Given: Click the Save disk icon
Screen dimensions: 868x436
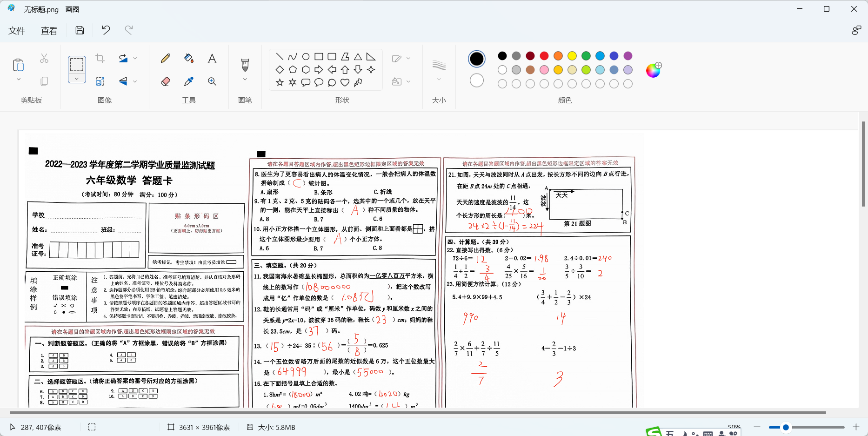Looking at the screenshot, I should click(80, 30).
